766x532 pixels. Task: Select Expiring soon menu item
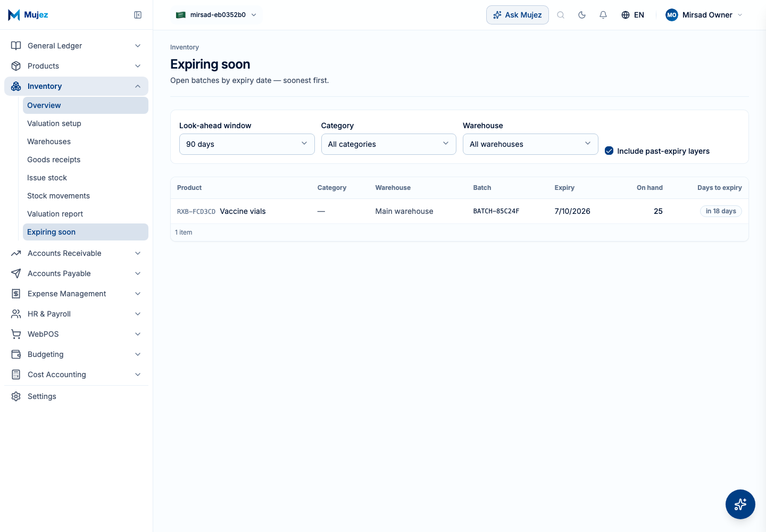pyautogui.click(x=86, y=232)
